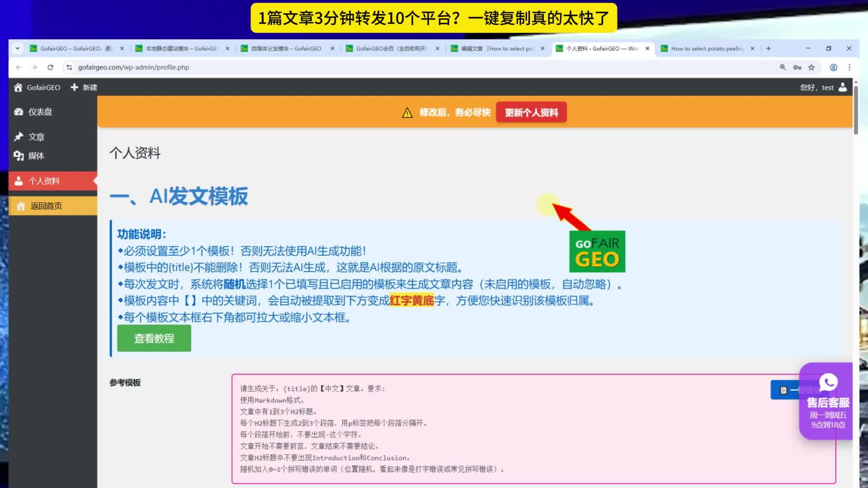Image resolution: width=868 pixels, height=488 pixels.
Task: Click the GofairGEO home icon in admin bar
Action: point(18,87)
